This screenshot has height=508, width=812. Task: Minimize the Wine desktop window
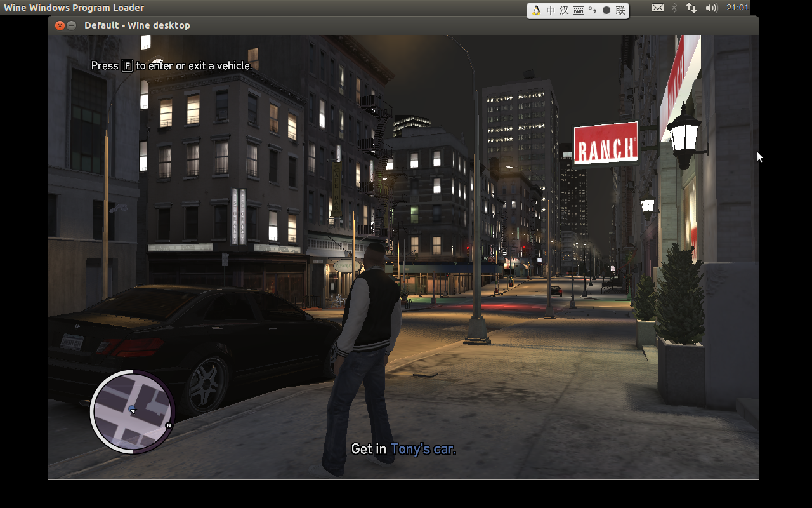(71, 25)
